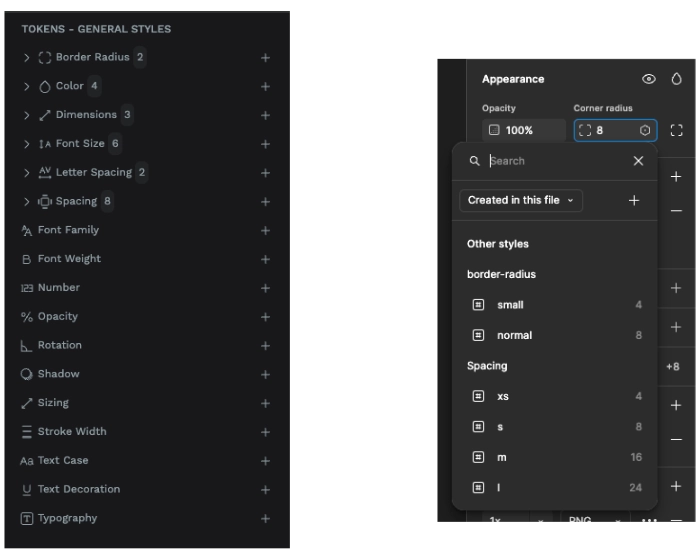Screen dimensions: 700x560
Task: Select the Font Weight token type
Action: [x=61, y=259]
